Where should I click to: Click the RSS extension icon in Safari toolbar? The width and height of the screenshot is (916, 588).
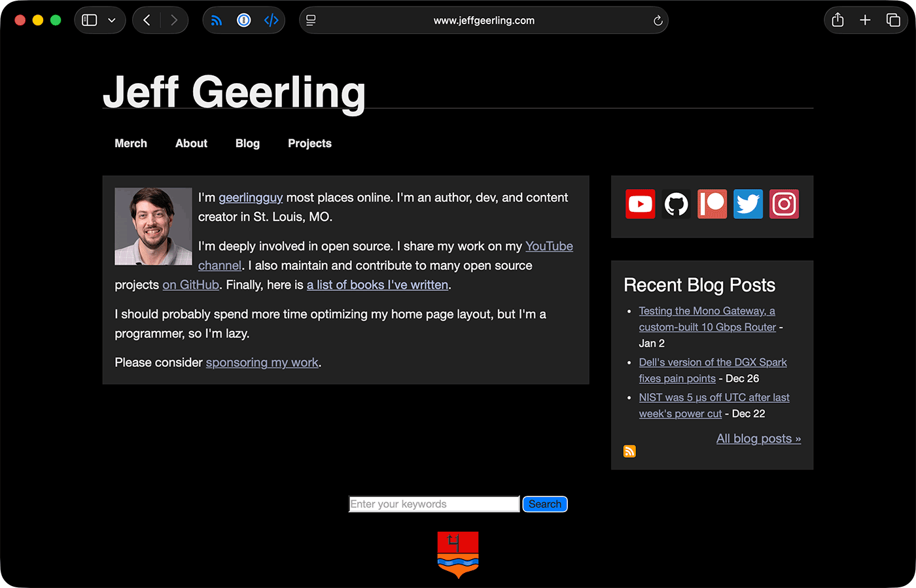217,20
